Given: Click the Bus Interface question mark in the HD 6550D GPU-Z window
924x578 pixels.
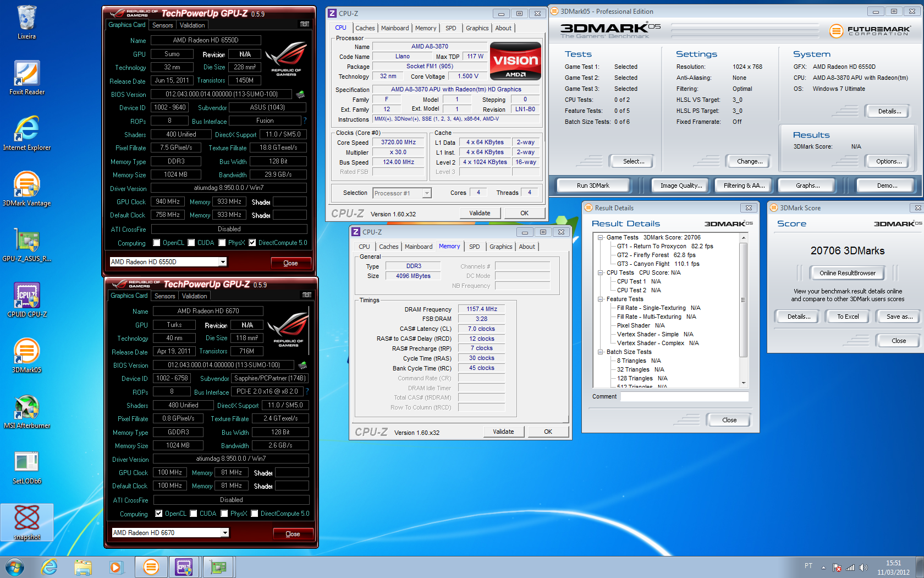Looking at the screenshot, I should 305,121.
